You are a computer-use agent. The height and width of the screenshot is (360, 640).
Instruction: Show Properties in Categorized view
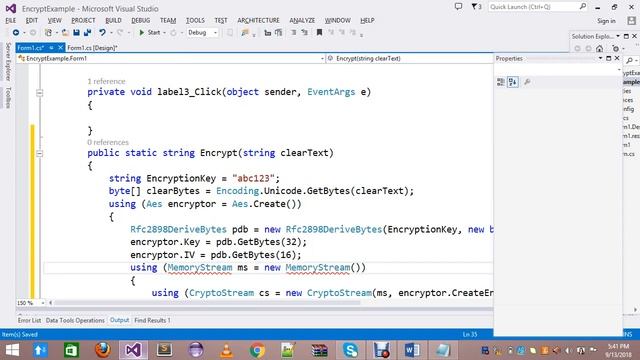click(501, 82)
